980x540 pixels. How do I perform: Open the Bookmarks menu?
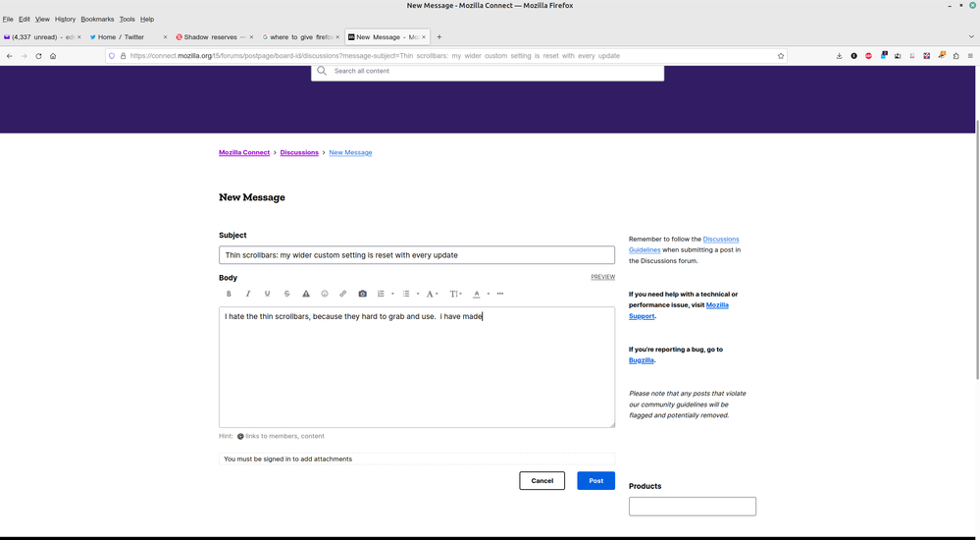[x=97, y=19]
